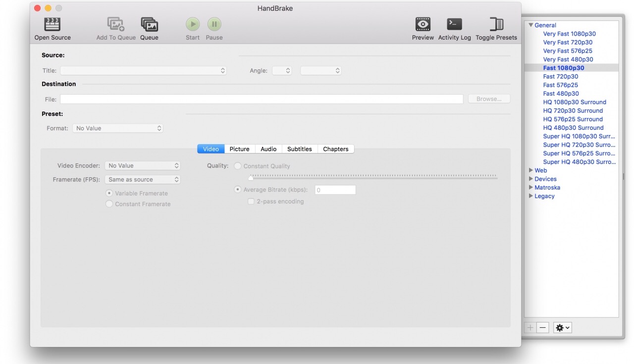
Task: Click the quality slider handle
Action: (x=251, y=177)
